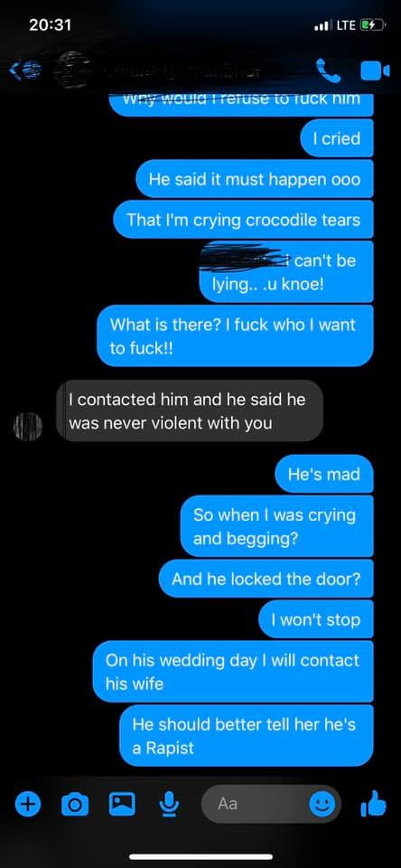Select the "He's mad" message bubble

[x=324, y=474]
